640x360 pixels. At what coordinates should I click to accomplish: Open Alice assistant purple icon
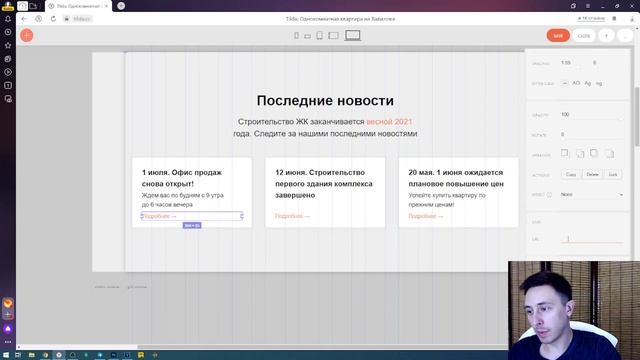(x=8, y=329)
